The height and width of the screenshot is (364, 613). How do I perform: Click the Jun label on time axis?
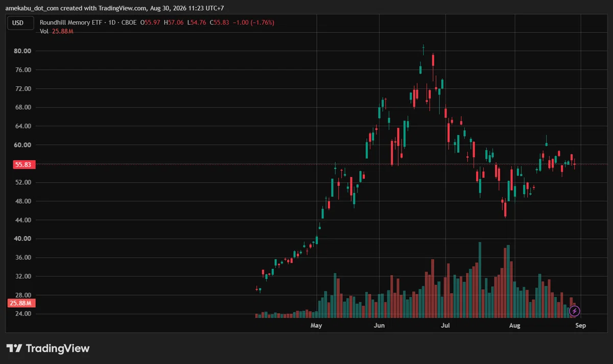click(379, 325)
